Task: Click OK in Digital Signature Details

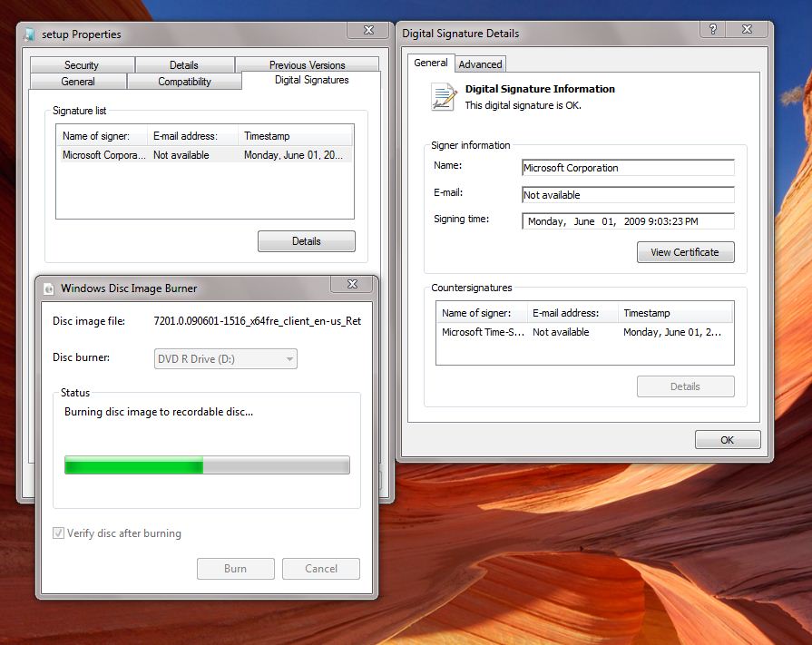Action: tap(728, 439)
